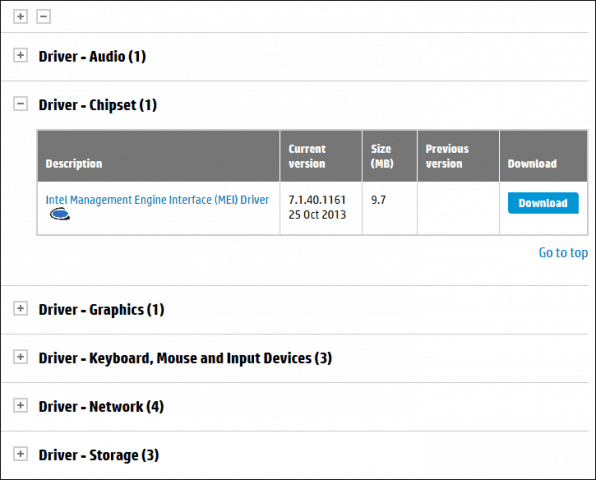Click the Driver - Storage (3) heading
Screen dimensions: 596x480
click(x=99, y=455)
